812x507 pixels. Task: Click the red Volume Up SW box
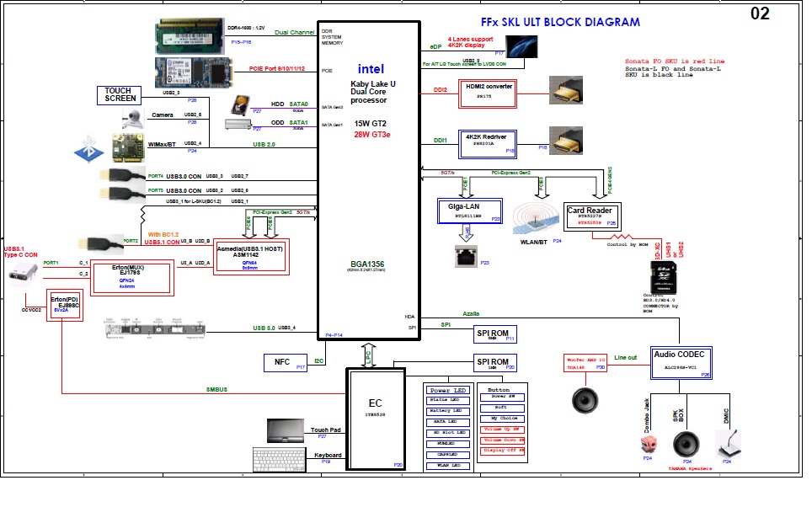[502, 430]
